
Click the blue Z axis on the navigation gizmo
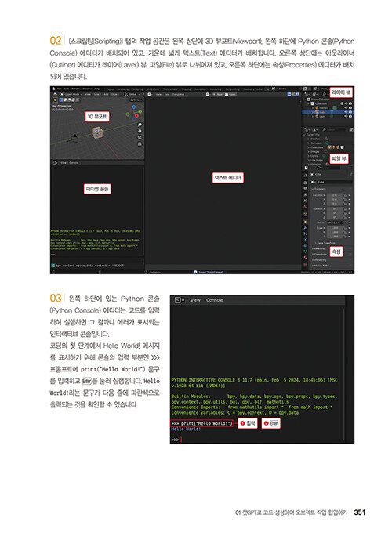(x=134, y=107)
